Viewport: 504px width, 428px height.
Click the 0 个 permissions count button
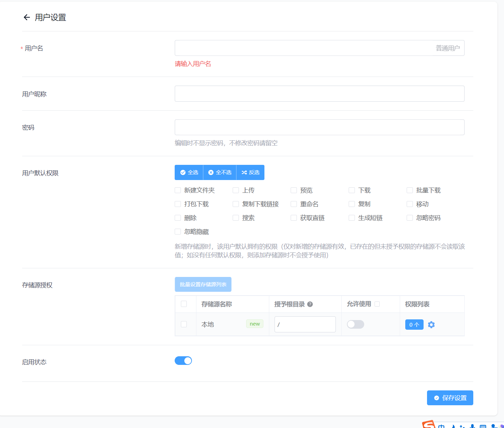tap(414, 325)
